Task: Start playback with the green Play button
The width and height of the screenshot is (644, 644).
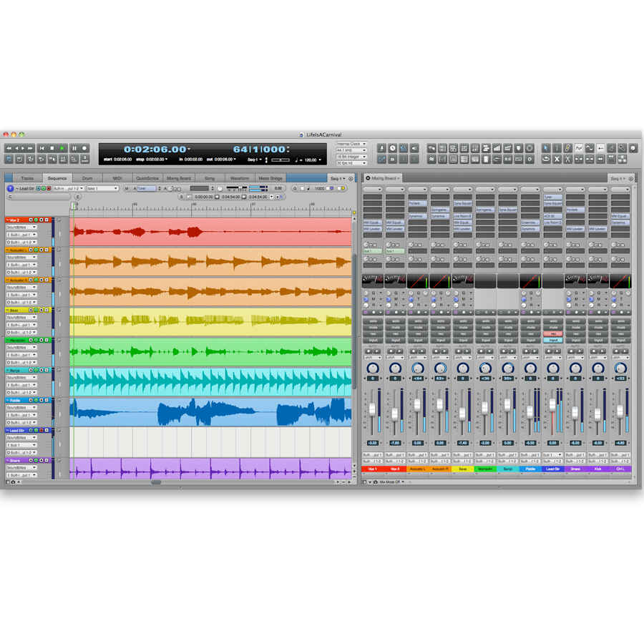Action: 62,148
